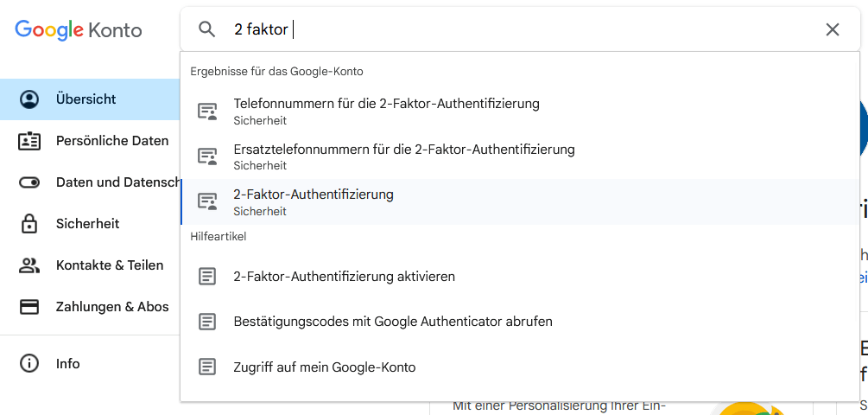The height and width of the screenshot is (415, 868).
Task: Click the Sicherheit padlock icon
Action: (x=29, y=224)
